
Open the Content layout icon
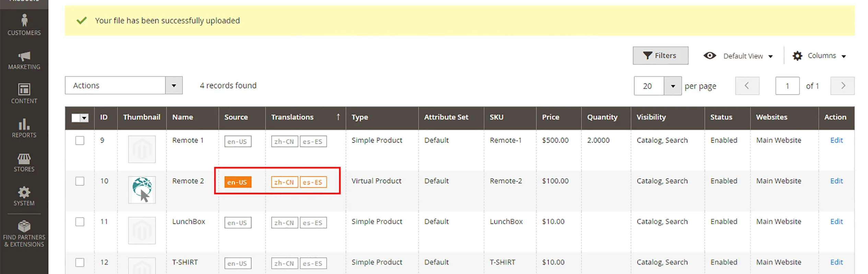(24, 89)
